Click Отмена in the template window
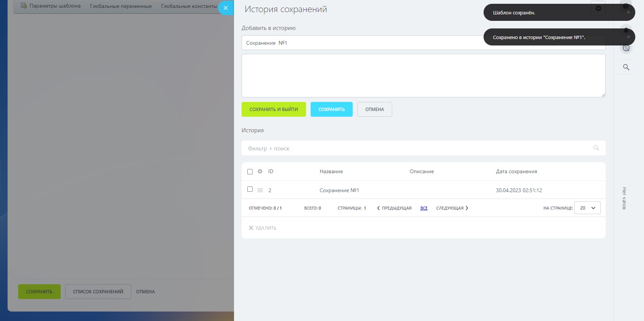Image resolution: width=644 pixels, height=321 pixels. (145, 291)
